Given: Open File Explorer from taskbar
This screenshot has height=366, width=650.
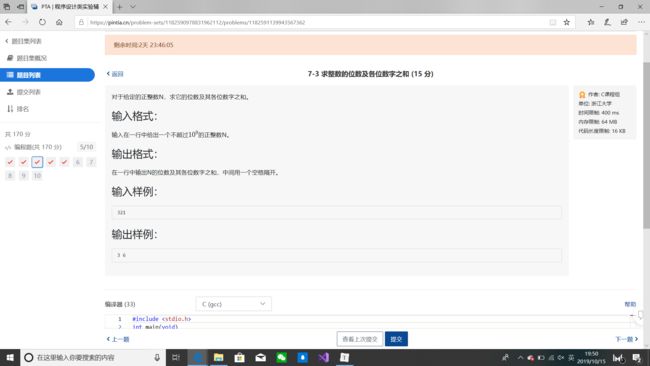Looking at the screenshot, I should (x=218, y=357).
